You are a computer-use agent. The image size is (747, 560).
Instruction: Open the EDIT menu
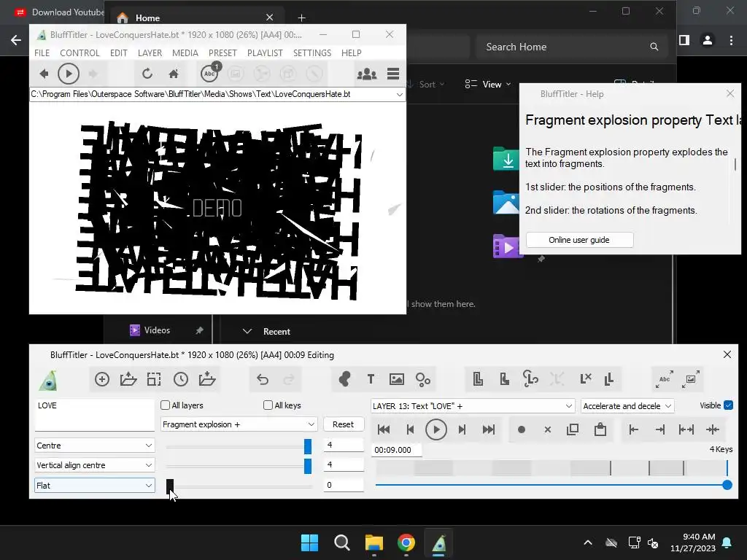click(119, 52)
